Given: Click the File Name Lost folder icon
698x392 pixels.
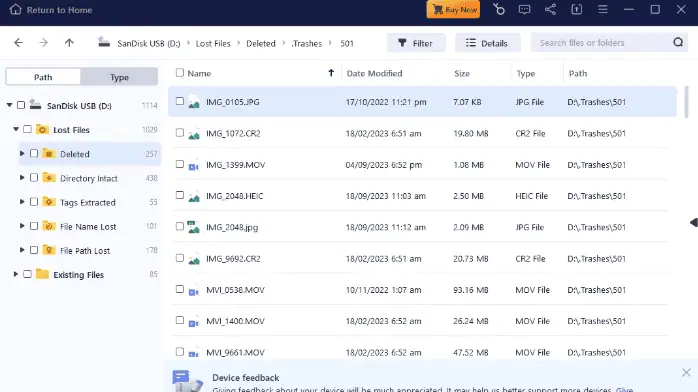Looking at the screenshot, I should (49, 226).
